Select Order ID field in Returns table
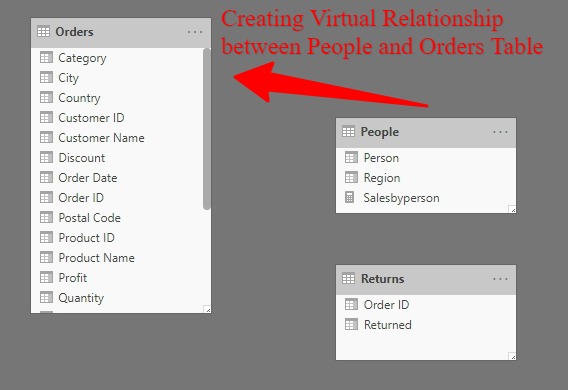Image resolution: width=568 pixels, height=390 pixels. tap(387, 305)
